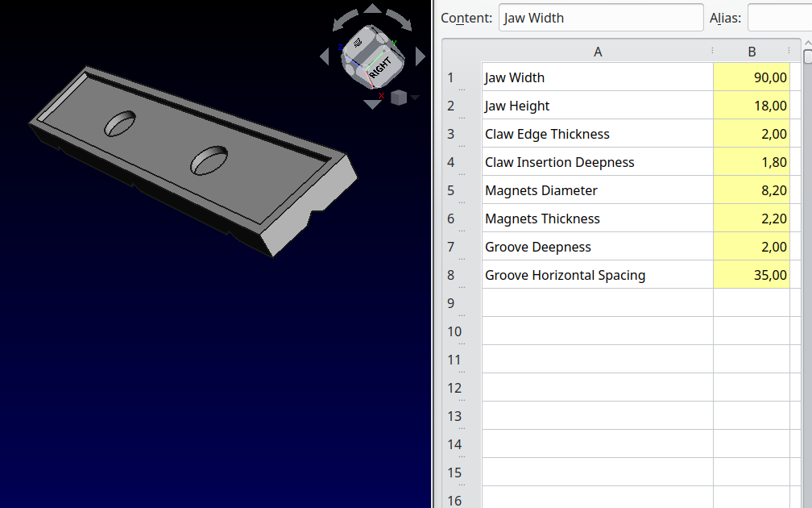Select the cell with value 8,20
This screenshot has height=508, width=812.
752,190
